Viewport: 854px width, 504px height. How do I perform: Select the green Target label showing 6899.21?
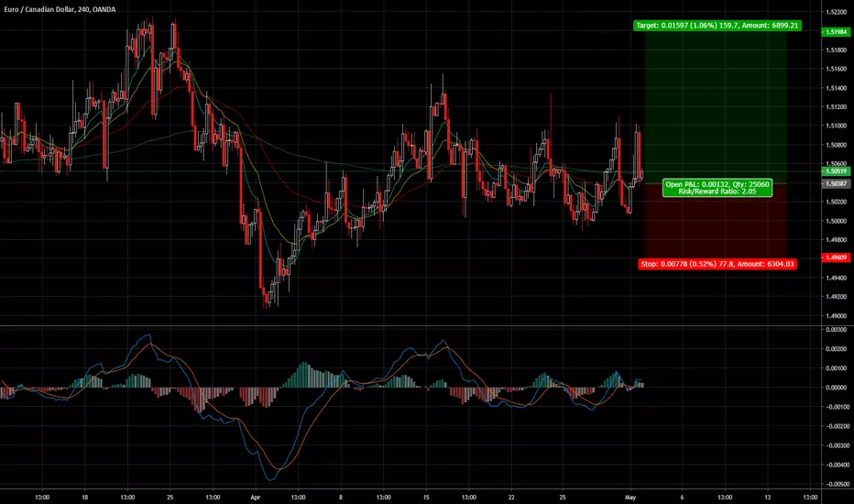pyautogui.click(x=717, y=26)
